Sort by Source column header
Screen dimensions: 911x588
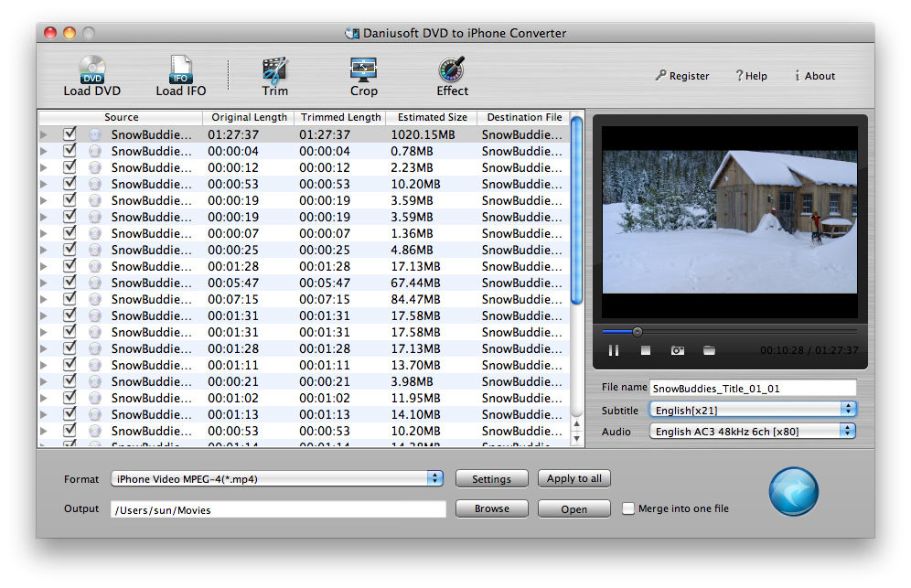[x=121, y=117]
